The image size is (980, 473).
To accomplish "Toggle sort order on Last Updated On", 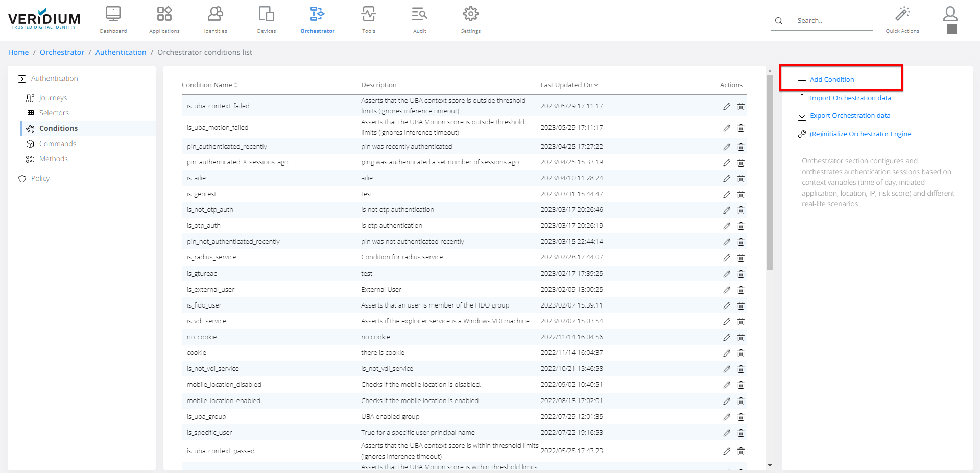I will click(x=569, y=85).
